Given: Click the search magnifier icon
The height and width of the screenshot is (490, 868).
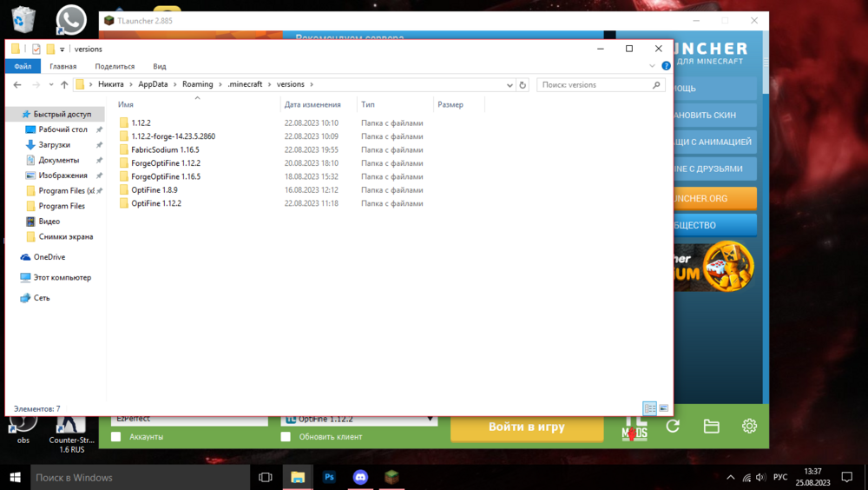Looking at the screenshot, I should pos(656,85).
